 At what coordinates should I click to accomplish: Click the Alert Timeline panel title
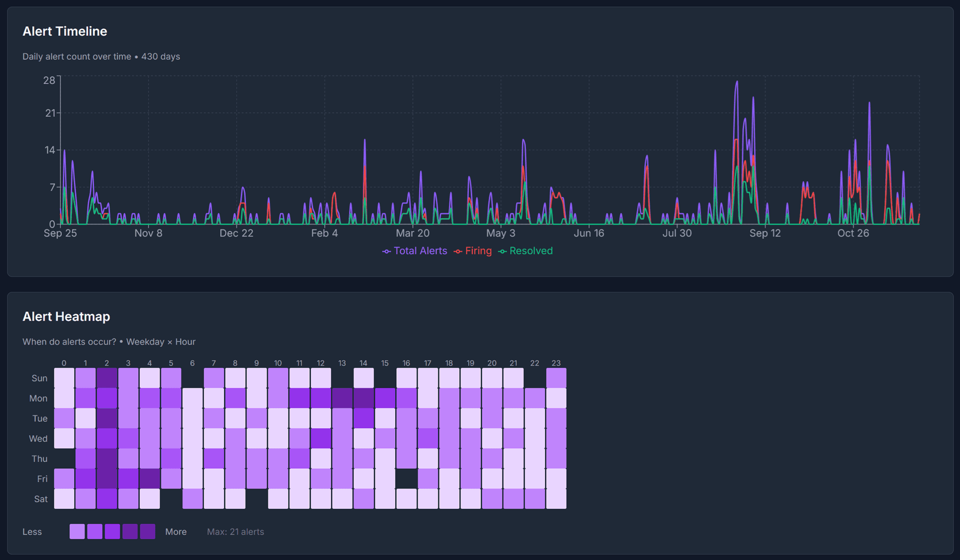point(65,31)
